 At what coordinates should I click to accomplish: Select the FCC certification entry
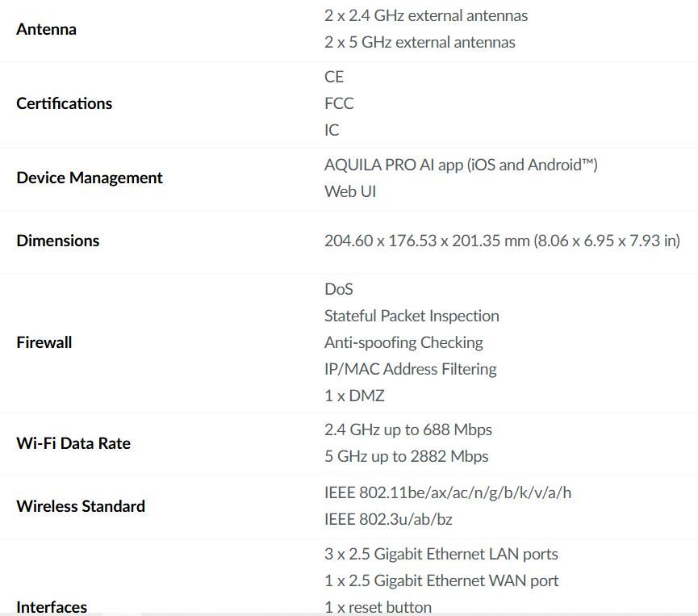click(x=339, y=103)
